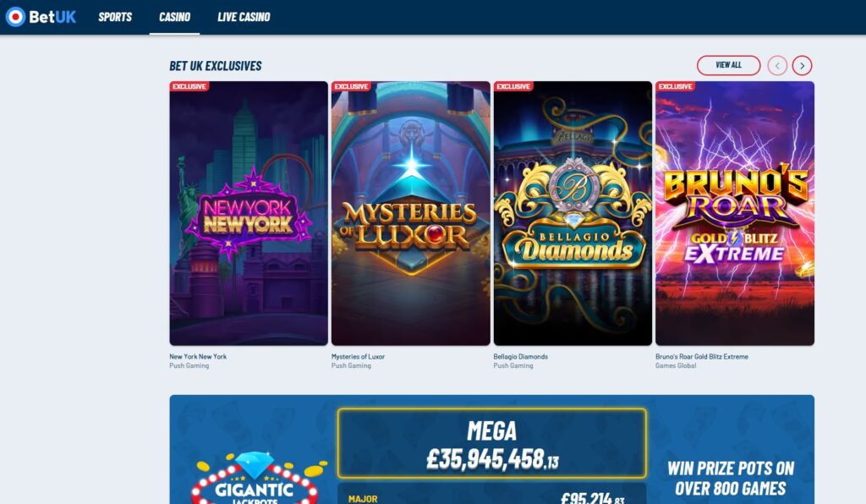Click the Exclusive badge on New York New York
The height and width of the screenshot is (504, 866).
[x=189, y=86]
